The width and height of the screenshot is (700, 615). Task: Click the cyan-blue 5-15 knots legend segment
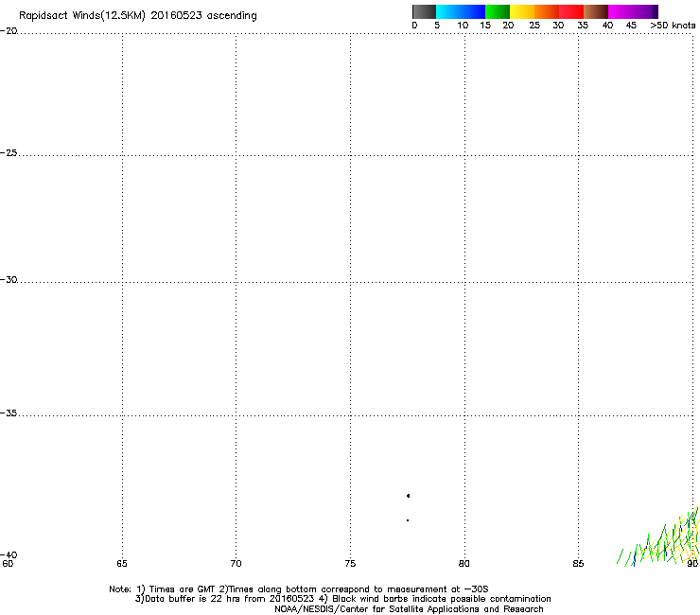(461, 11)
